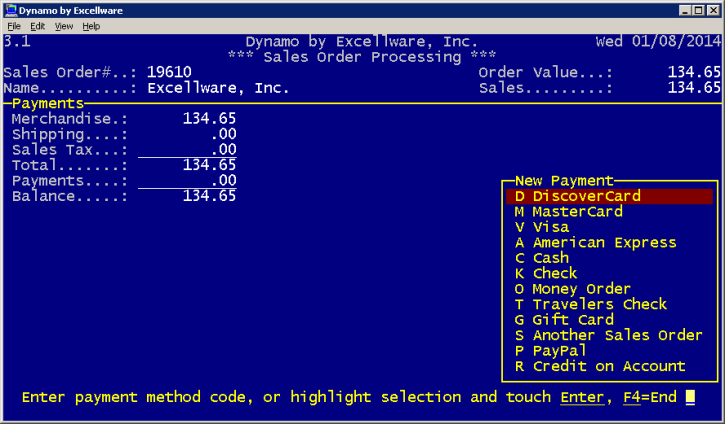
Task: Click the Sales Order# label
Action: click(70, 72)
